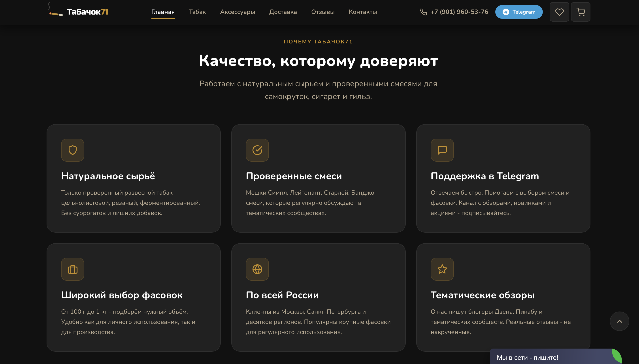Click the blue Telegram button
This screenshot has width=639, height=364.
(x=519, y=12)
